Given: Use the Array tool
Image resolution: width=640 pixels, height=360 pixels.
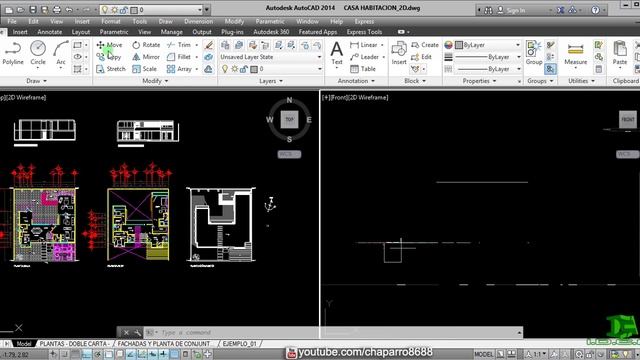Looking at the screenshot, I should tap(179, 69).
